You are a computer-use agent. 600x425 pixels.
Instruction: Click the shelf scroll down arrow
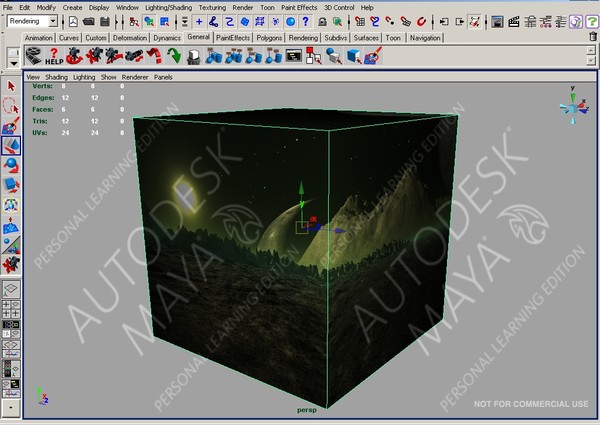(x=591, y=61)
